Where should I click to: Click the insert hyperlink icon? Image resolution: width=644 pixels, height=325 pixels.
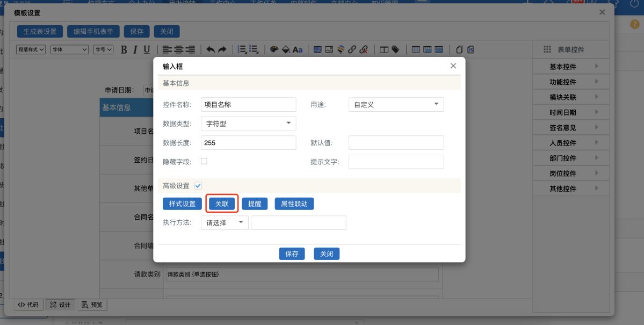352,49
